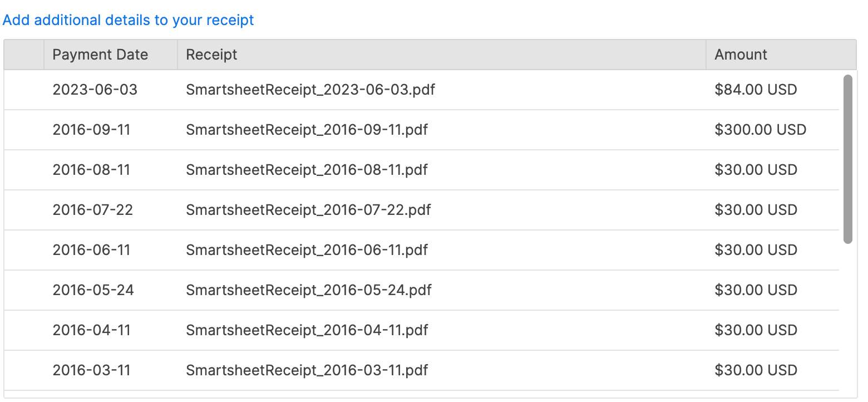The height and width of the screenshot is (402, 868).
Task: Click the blank first column header cell
Action: pyautogui.click(x=24, y=55)
